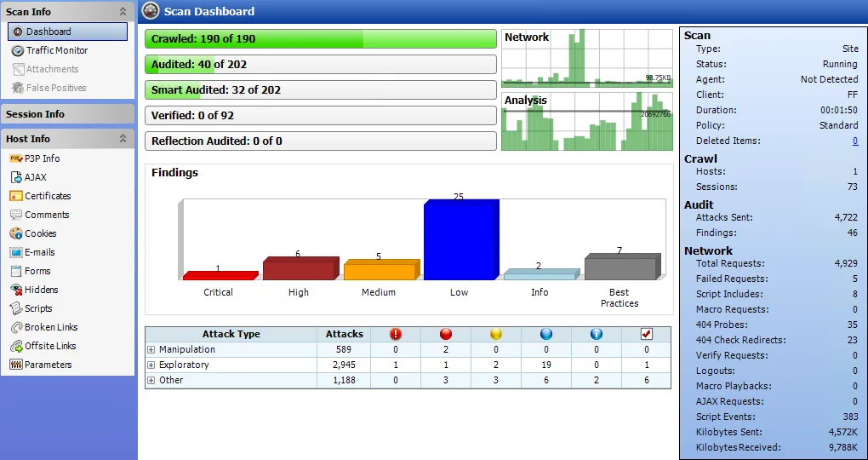Click the dark red High findings bar
The height and width of the screenshot is (460, 868).
click(300, 268)
